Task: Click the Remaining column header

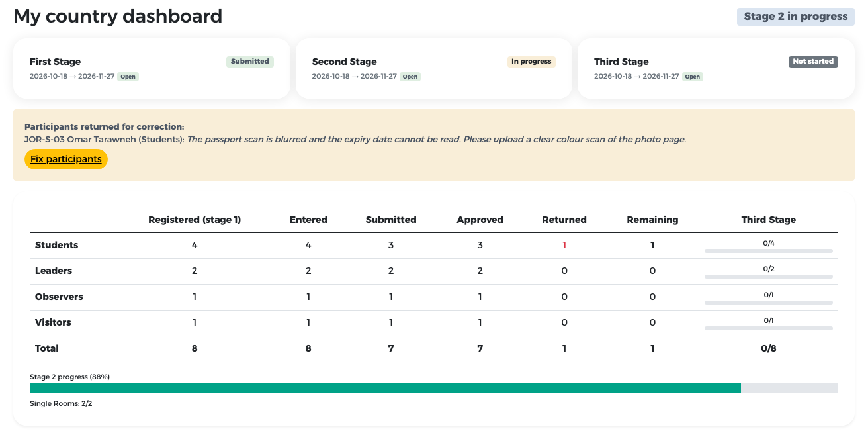Action: click(x=652, y=220)
